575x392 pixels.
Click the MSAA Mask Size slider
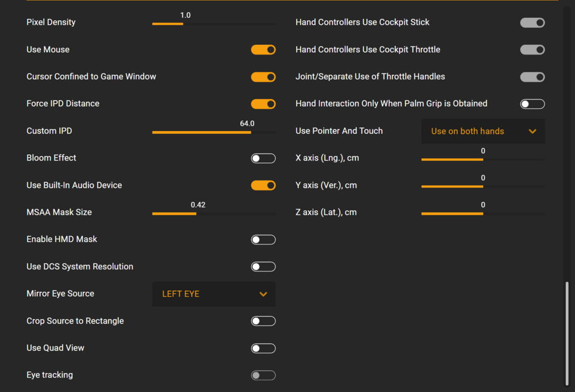214,214
